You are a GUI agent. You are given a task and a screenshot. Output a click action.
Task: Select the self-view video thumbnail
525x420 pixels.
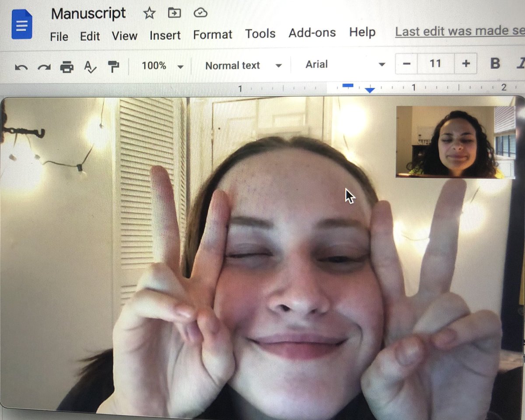[455, 142]
